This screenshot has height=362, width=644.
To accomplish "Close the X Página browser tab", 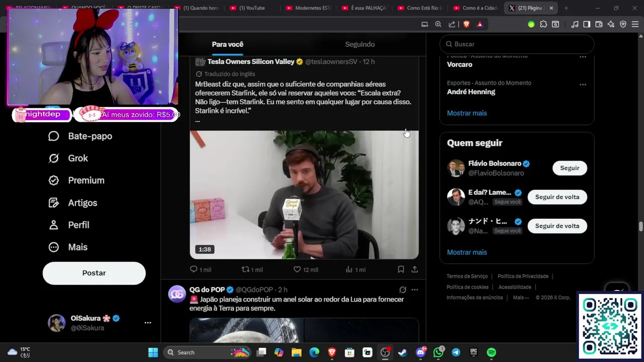I will [551, 8].
